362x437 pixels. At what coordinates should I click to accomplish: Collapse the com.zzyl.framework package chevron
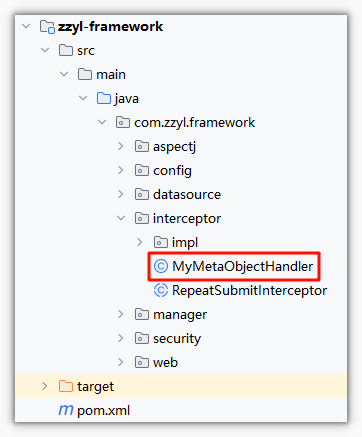click(102, 122)
